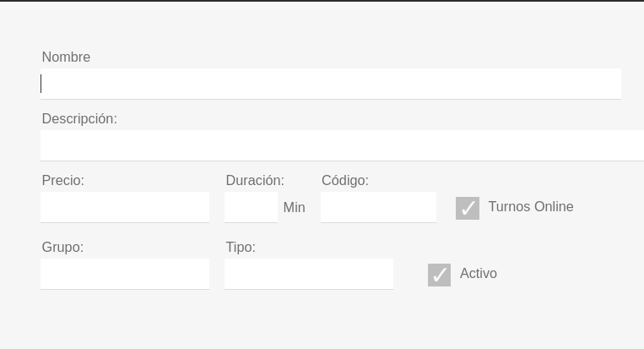
Task: Click the Nombre text field
Action: [x=331, y=84]
